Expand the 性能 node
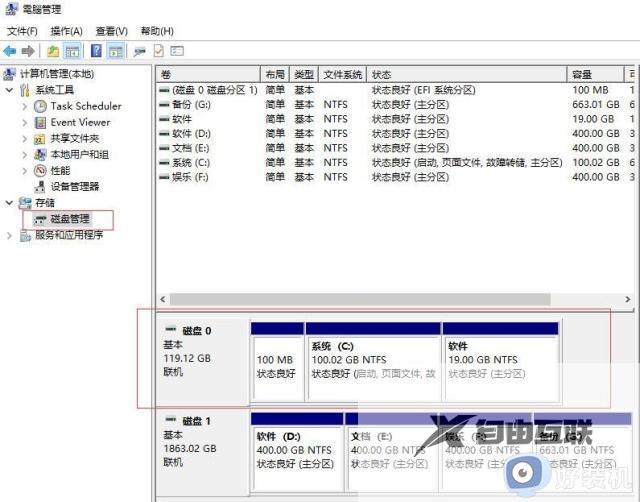Viewport: 640px width, 502px height. [24, 171]
